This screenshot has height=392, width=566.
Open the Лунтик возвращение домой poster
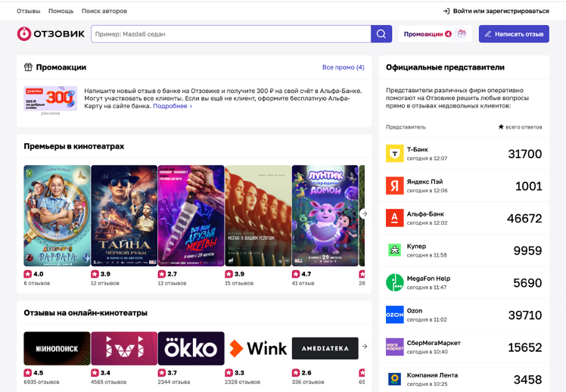point(325,216)
